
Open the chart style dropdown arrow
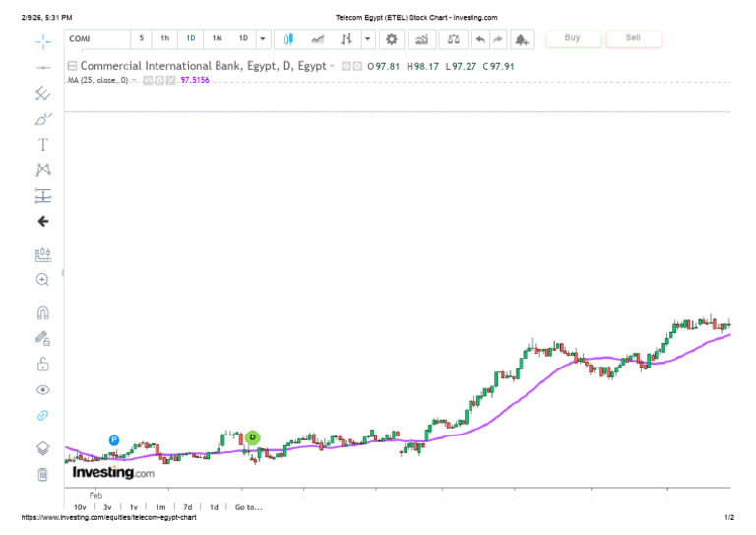[x=367, y=39]
